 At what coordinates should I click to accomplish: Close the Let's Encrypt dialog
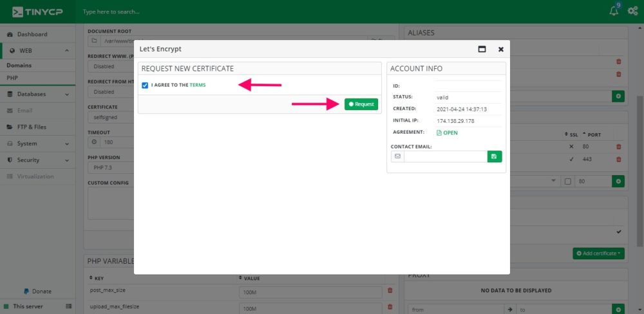[x=500, y=50]
